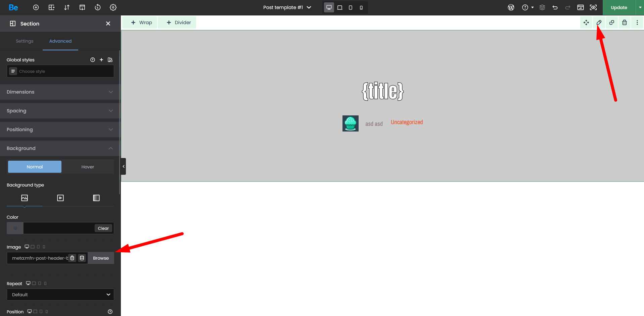
Task: Click the undo arrow in the top bar
Action: [555, 7]
